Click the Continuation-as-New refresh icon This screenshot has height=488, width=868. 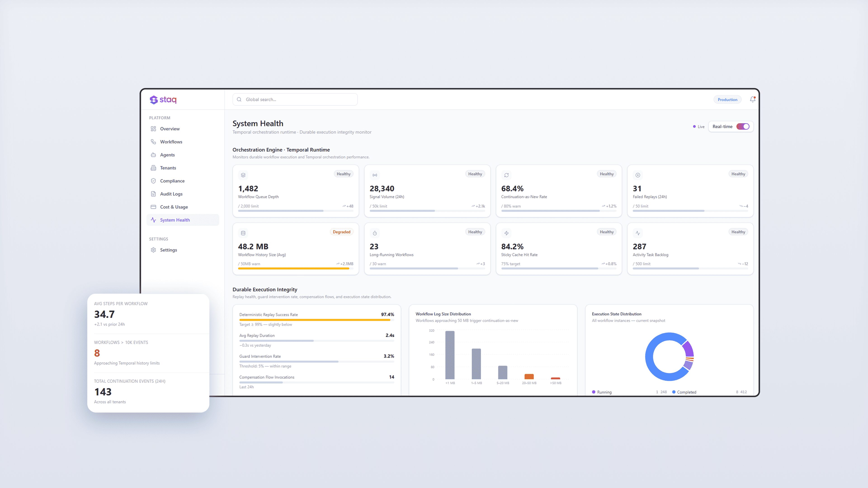click(x=506, y=175)
